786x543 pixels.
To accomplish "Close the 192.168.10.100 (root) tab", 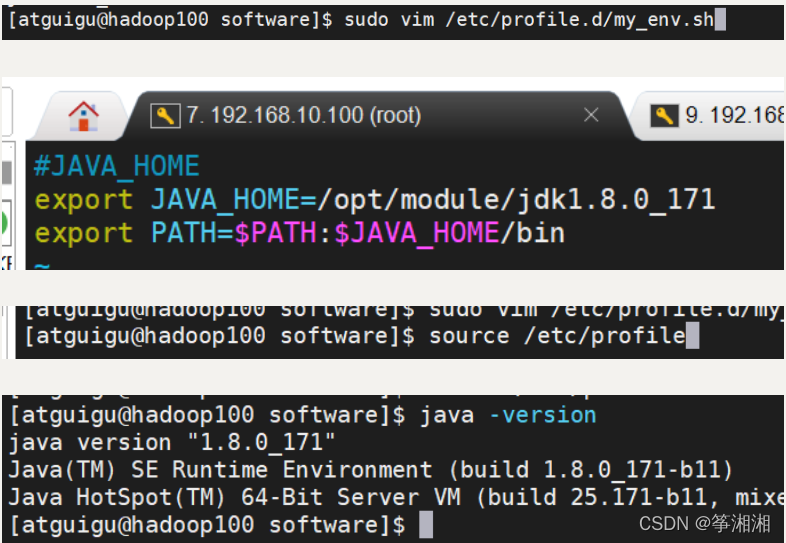I will click(591, 115).
